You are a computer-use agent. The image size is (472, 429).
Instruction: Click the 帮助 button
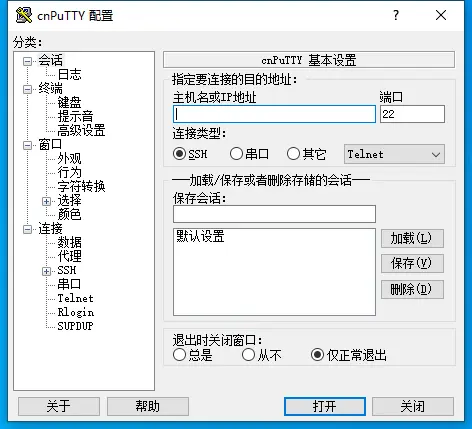point(148,406)
